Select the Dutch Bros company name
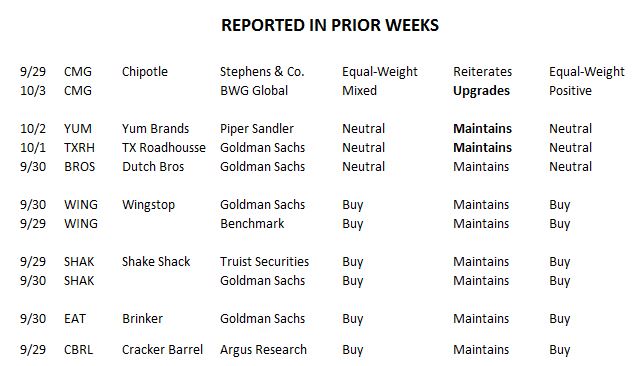This screenshot has width=640, height=366. [153, 166]
